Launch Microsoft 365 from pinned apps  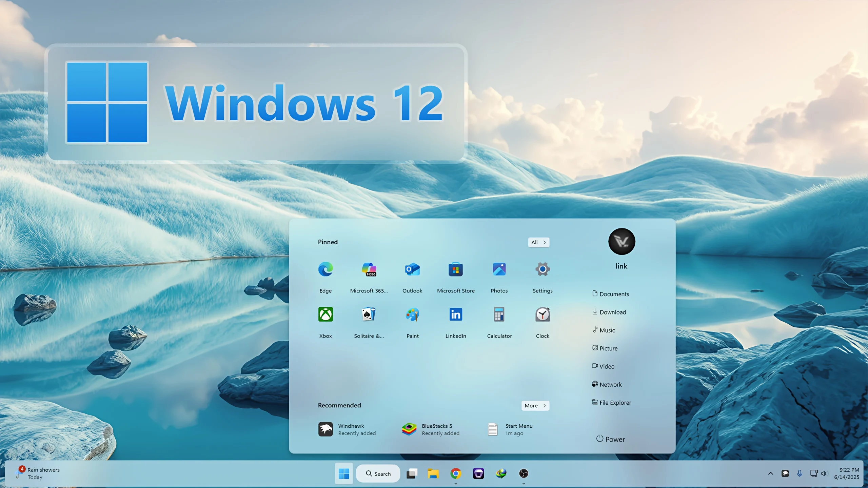tap(369, 277)
